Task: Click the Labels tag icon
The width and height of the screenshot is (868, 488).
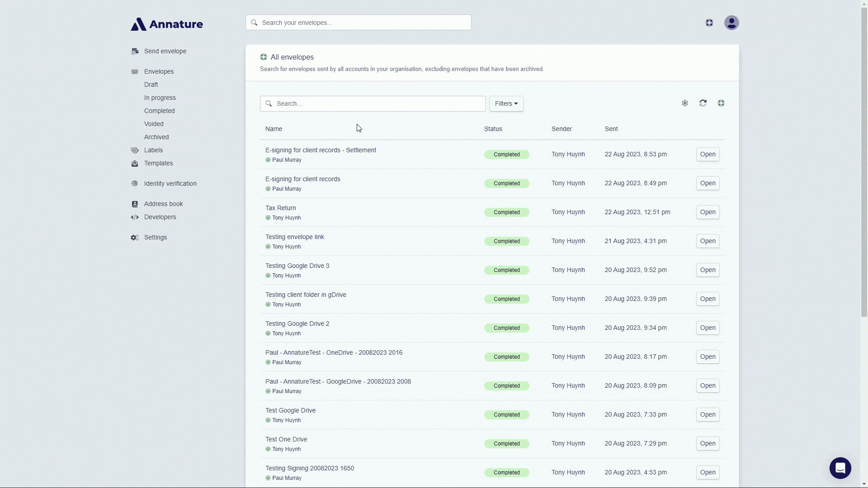Action: (x=135, y=150)
